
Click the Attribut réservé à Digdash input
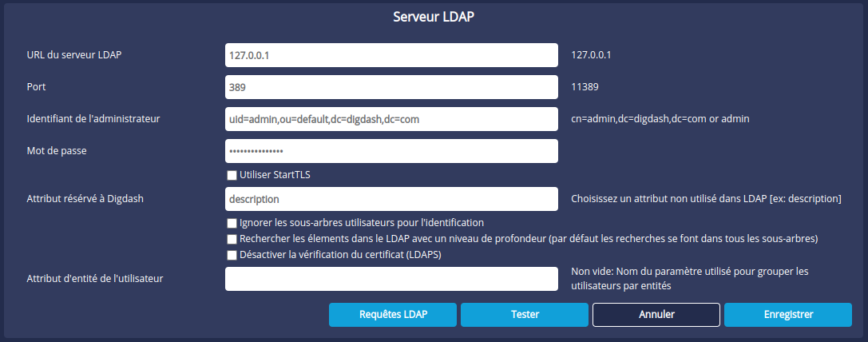(x=391, y=198)
